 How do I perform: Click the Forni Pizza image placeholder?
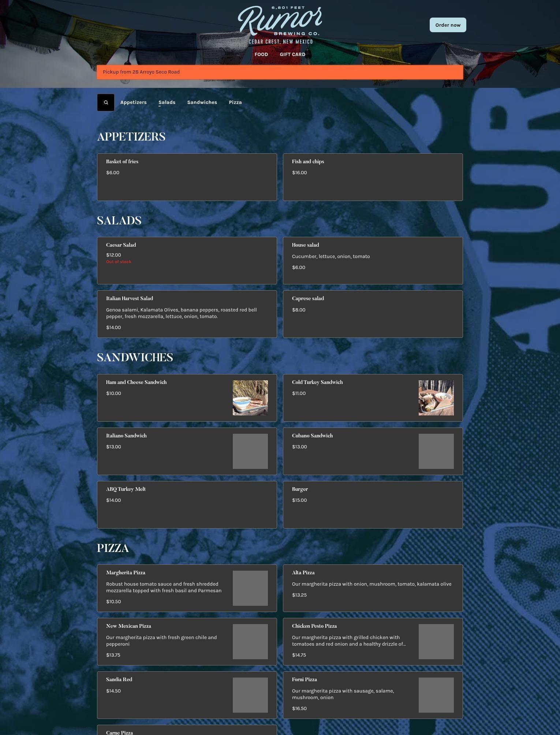[436, 695]
